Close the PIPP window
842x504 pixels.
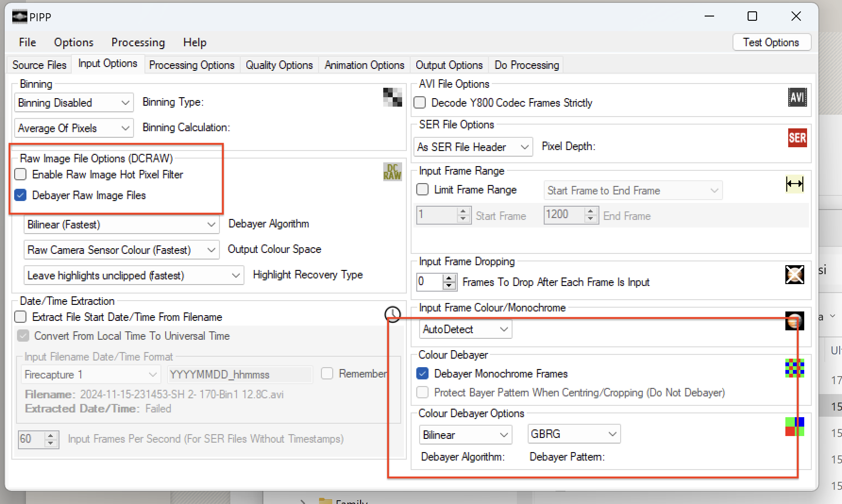pyautogui.click(x=796, y=17)
